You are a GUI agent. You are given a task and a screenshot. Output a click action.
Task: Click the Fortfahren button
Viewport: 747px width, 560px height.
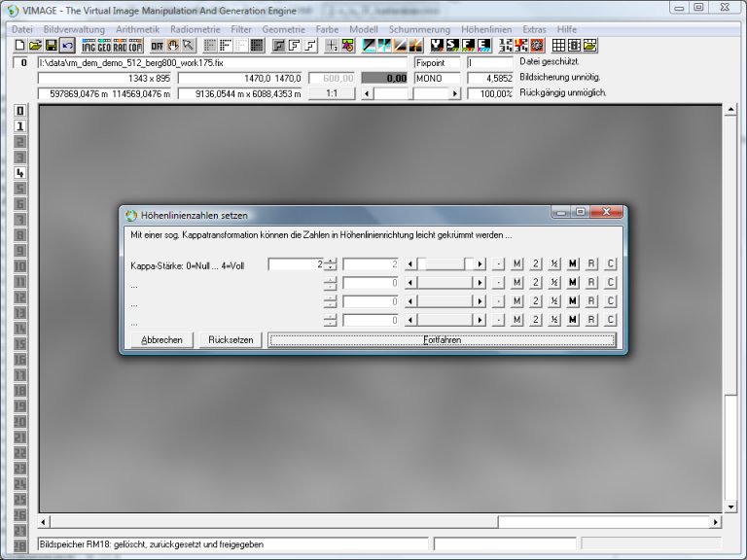[443, 340]
